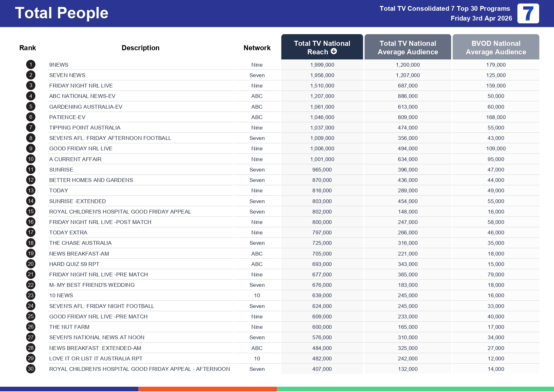The height and width of the screenshot is (392, 554).
Task: Select the FRIDAY NIGHT NRL LIVE program
Action: point(81,86)
